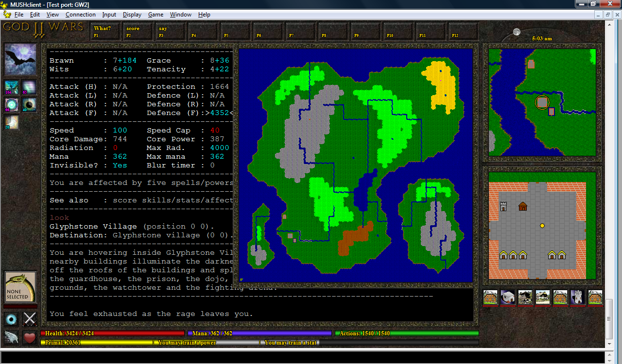
Task: Click the red heart icon
Action: [x=30, y=337]
